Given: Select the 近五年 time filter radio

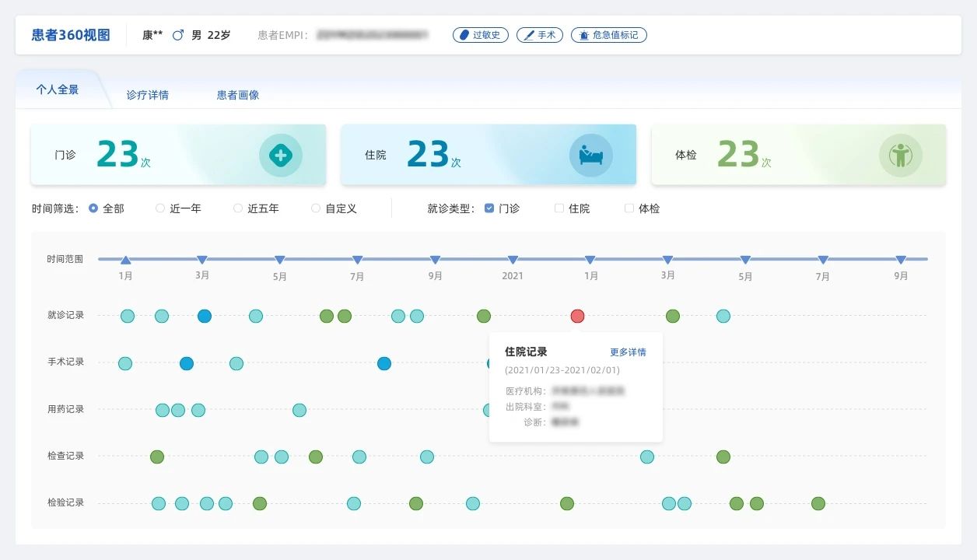Looking at the screenshot, I should [x=238, y=208].
